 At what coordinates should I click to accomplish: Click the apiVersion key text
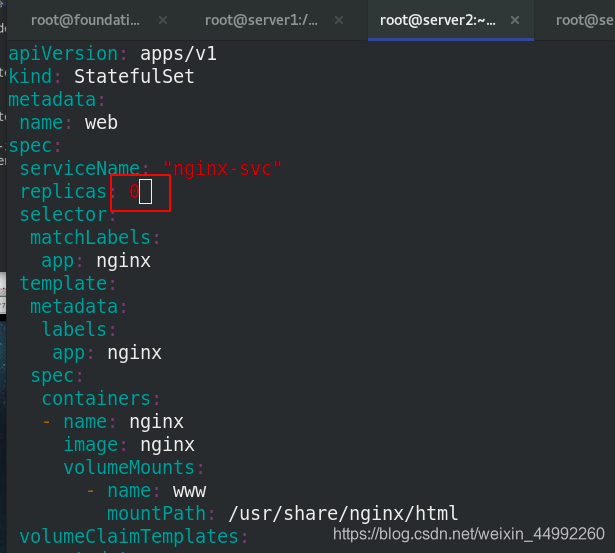tap(63, 54)
